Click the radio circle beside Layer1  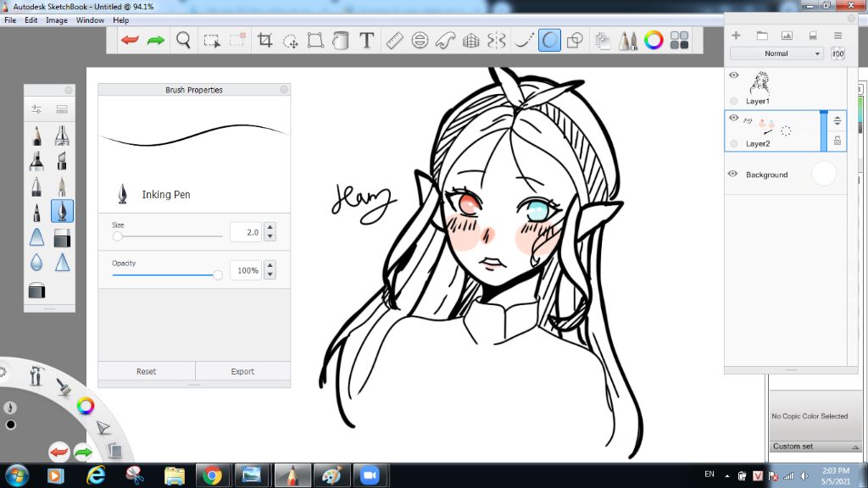click(x=733, y=101)
